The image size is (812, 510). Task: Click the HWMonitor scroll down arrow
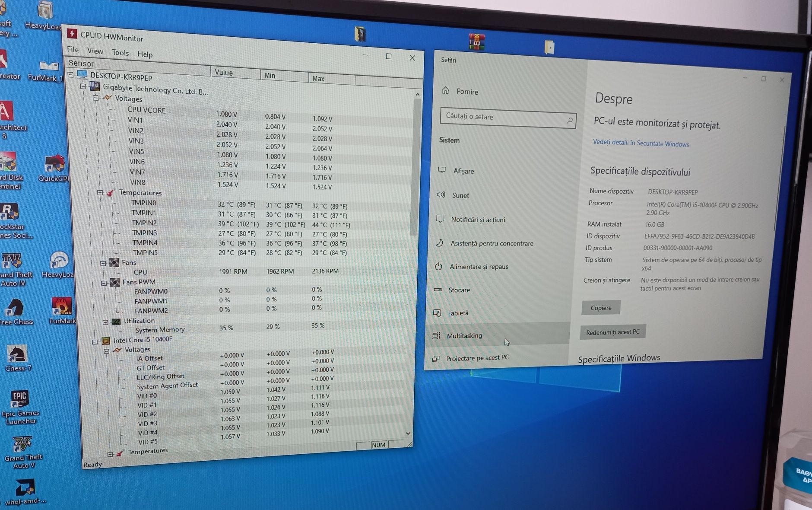coord(408,433)
